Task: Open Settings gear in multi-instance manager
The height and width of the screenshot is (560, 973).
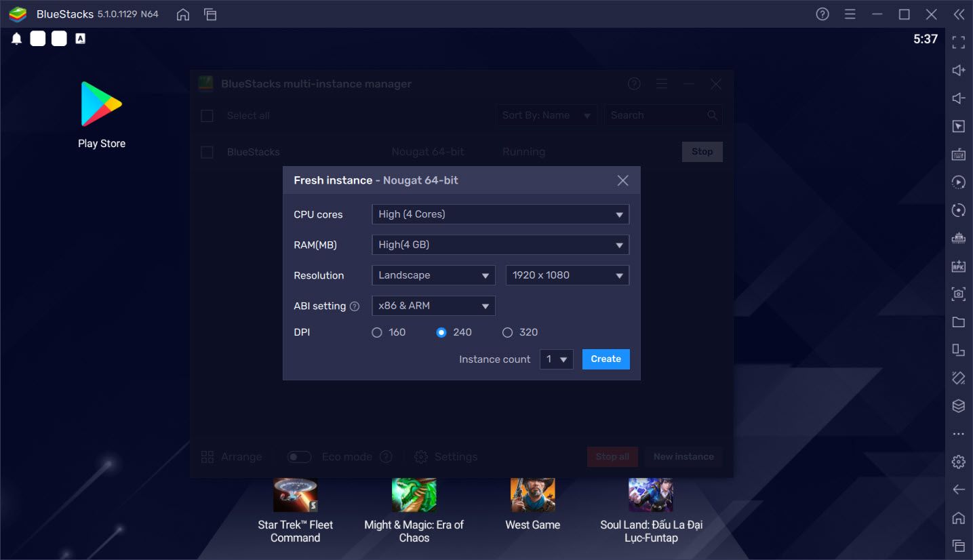Action: pos(445,457)
